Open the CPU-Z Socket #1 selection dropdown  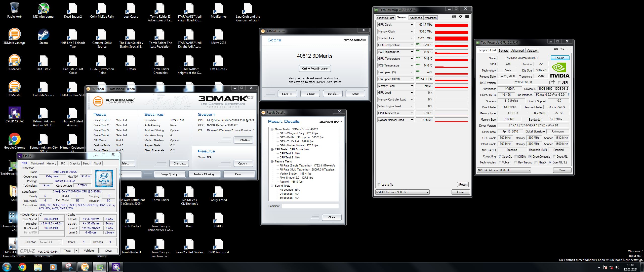coord(60,242)
